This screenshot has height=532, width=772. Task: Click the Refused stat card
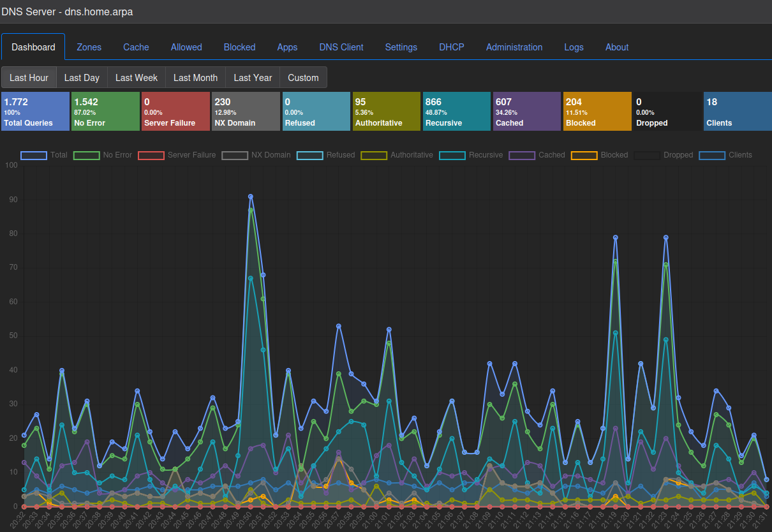coord(316,112)
